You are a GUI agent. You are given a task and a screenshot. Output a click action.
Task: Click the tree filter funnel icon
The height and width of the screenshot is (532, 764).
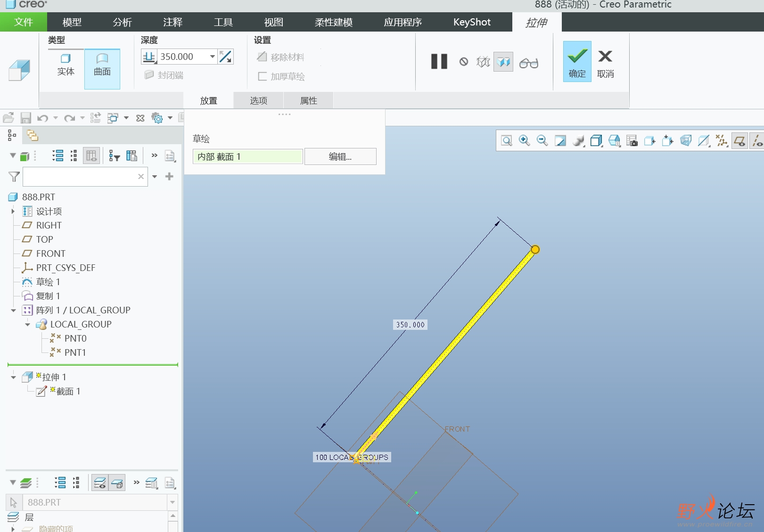(14, 177)
